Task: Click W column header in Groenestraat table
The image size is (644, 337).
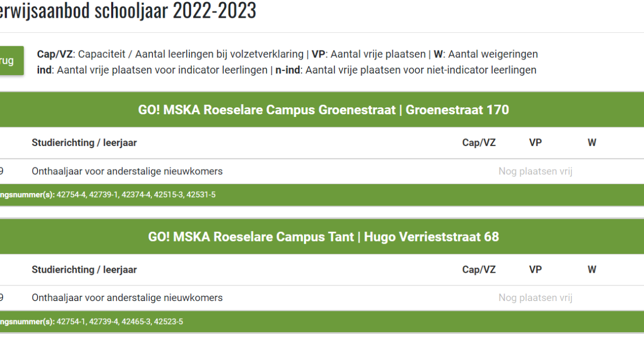Action: pyautogui.click(x=591, y=143)
